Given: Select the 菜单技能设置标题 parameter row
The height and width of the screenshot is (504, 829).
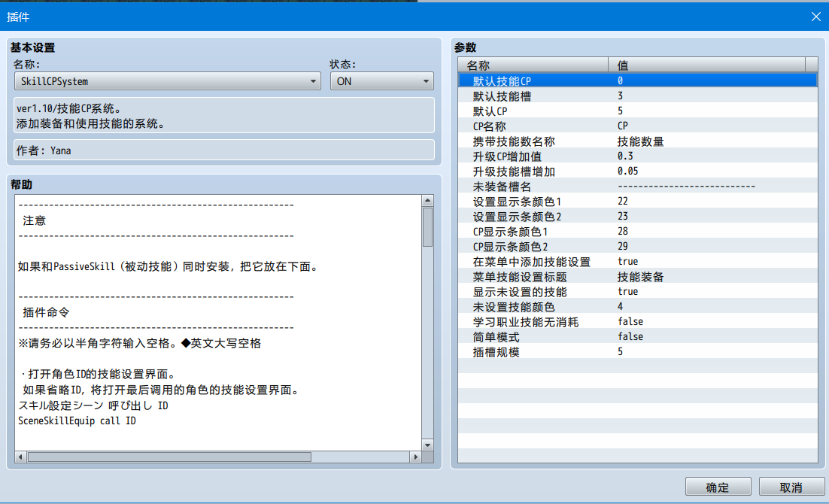Looking at the screenshot, I should pos(638,277).
